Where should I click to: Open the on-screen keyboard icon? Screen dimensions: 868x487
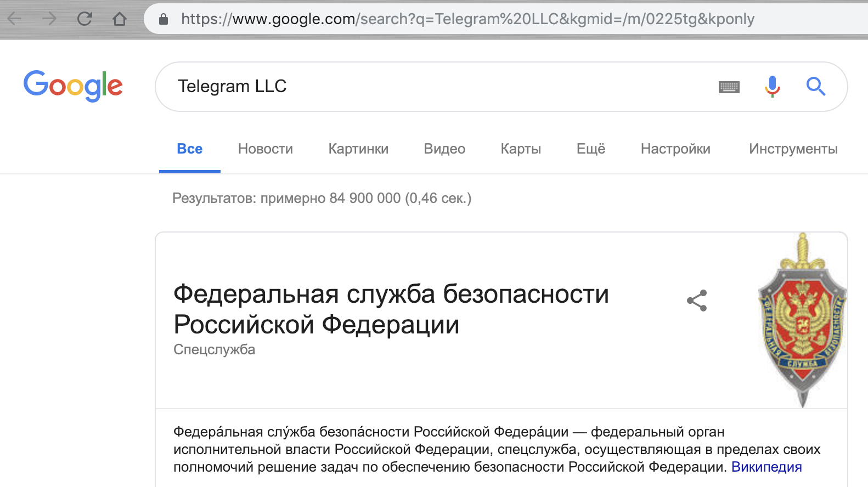(729, 87)
